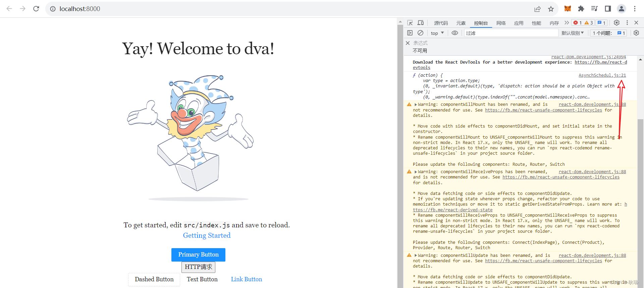
Task: Click the Dashed Button
Action: tap(154, 279)
